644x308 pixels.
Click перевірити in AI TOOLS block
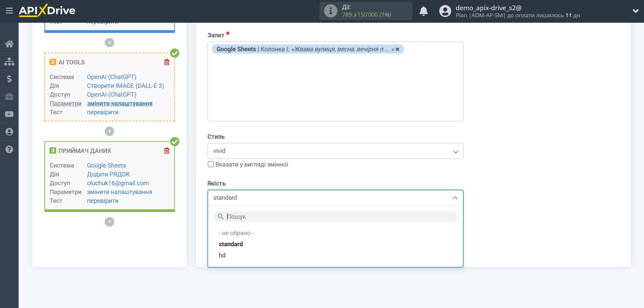[x=103, y=112]
